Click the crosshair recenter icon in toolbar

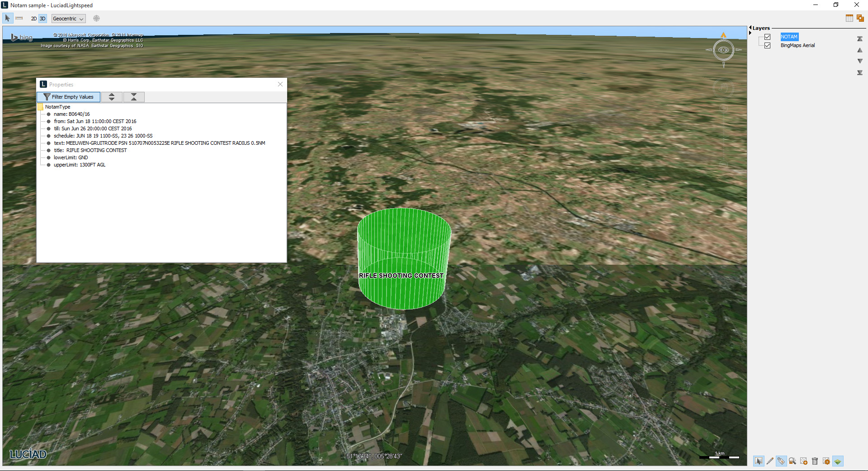point(96,19)
